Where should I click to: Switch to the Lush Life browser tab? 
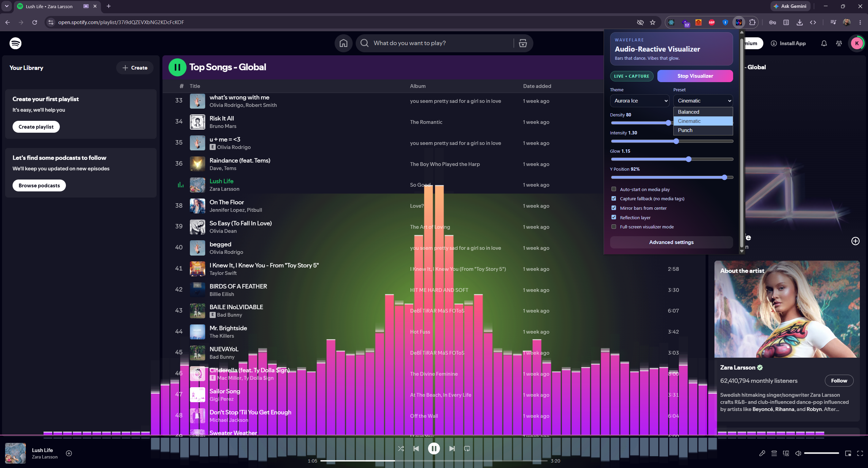(57, 6)
